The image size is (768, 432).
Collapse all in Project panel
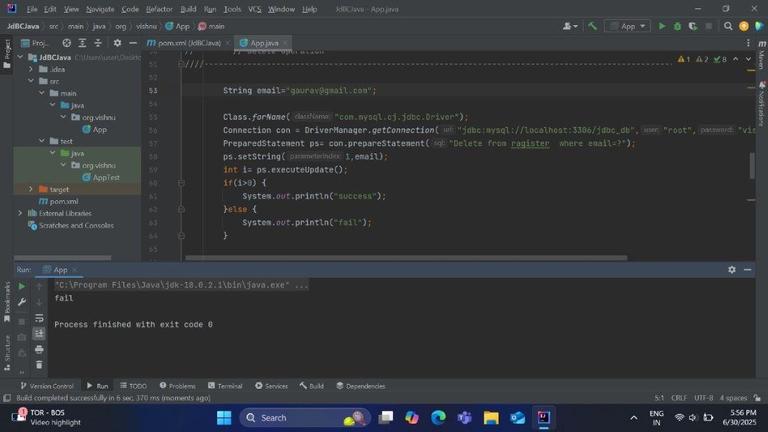coord(98,43)
